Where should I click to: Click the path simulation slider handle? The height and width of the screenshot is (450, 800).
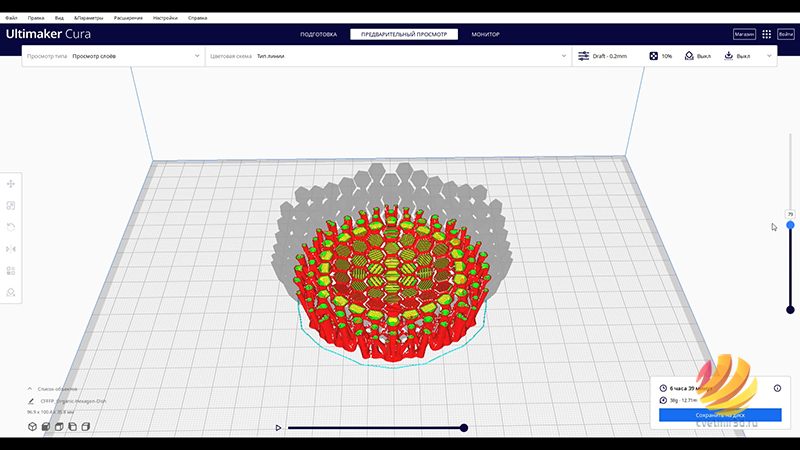coord(464,428)
